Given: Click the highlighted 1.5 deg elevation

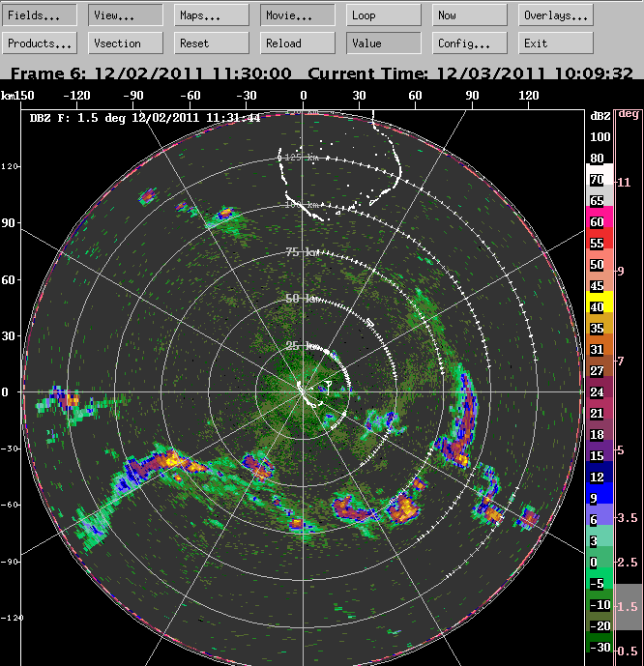Looking at the screenshot, I should (628, 606).
